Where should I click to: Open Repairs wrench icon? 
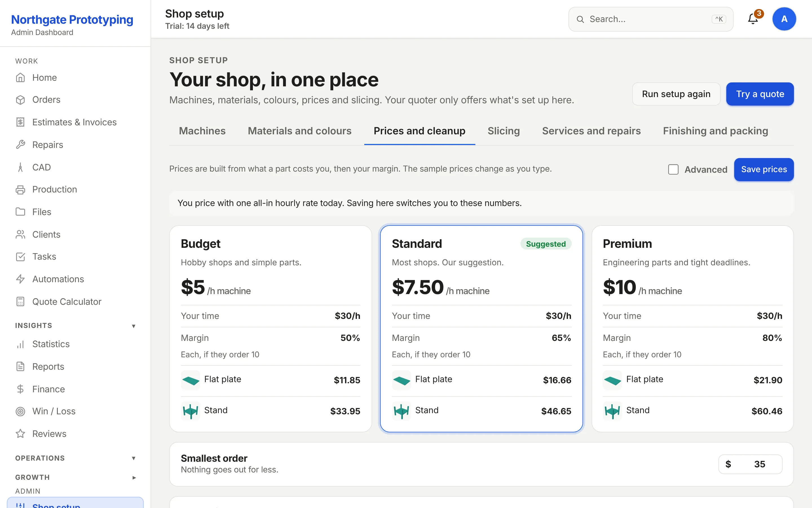point(21,145)
